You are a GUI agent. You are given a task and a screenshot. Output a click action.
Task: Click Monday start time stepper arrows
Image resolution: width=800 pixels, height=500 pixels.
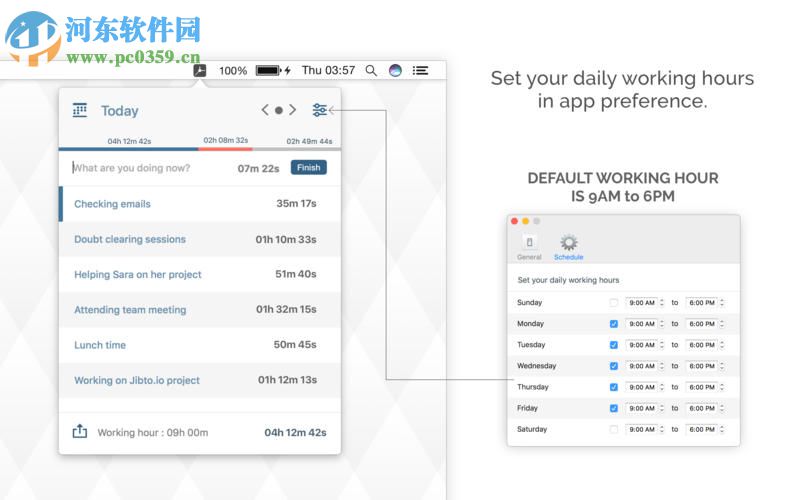click(661, 323)
